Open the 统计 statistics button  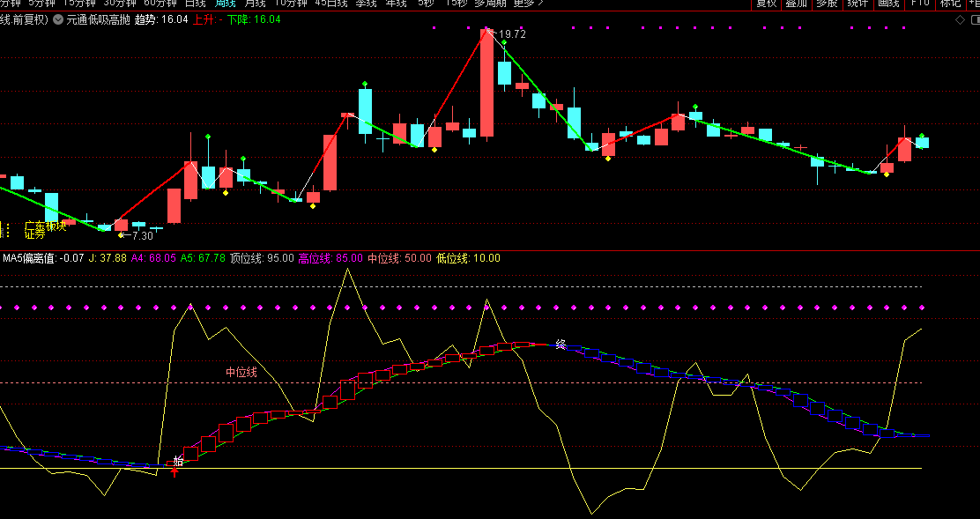(x=857, y=4)
